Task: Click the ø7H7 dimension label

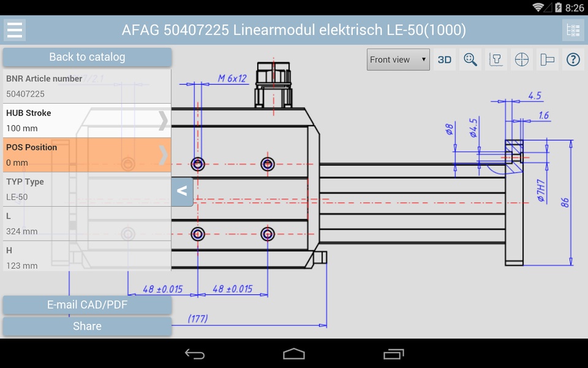Action: [x=540, y=191]
